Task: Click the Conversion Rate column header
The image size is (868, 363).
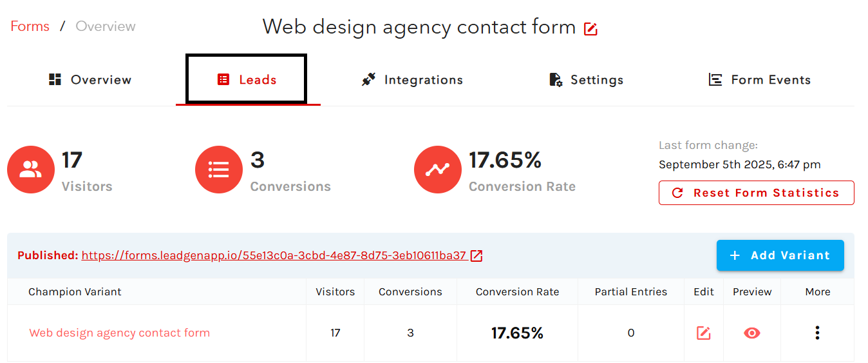Action: pos(517,292)
